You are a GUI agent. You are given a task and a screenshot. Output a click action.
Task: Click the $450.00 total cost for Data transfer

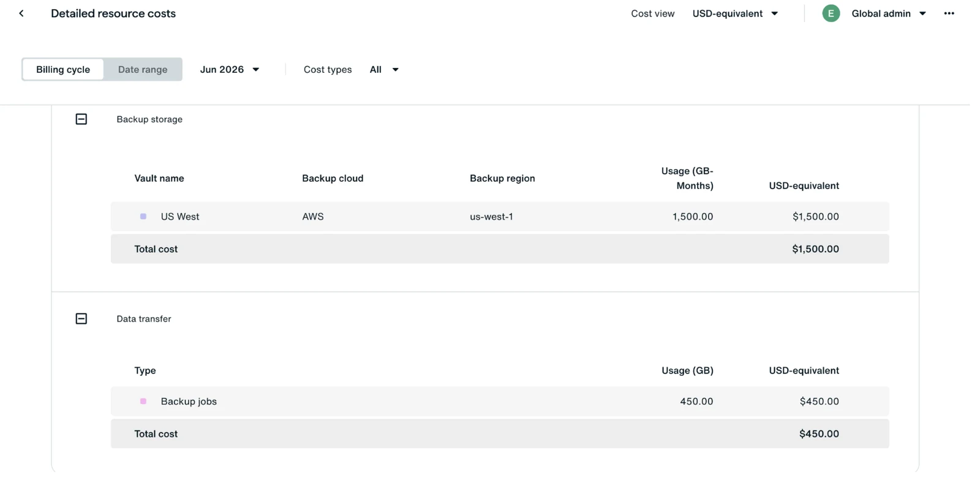click(x=819, y=434)
